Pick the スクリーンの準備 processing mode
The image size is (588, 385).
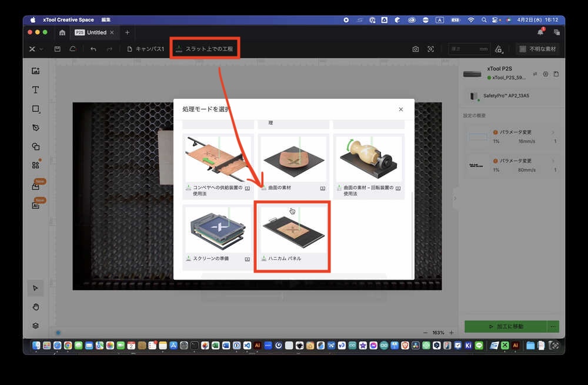pyautogui.click(x=218, y=235)
